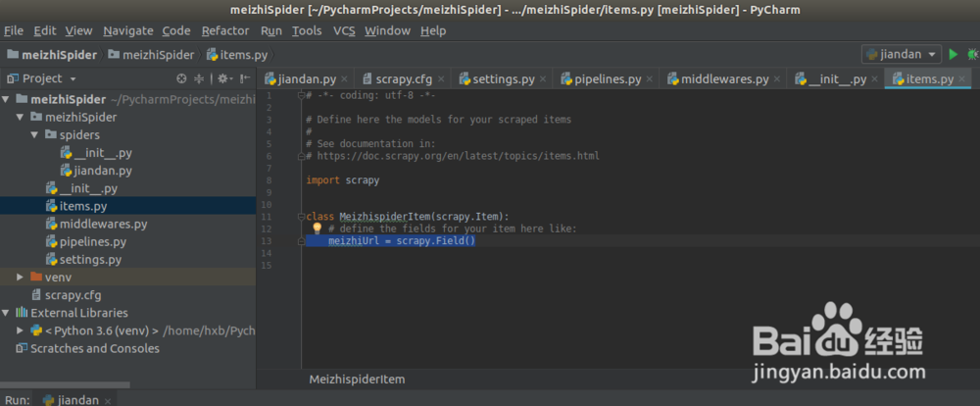Close the scrapy.cfg editor tab
Image resolution: width=980 pixels, height=406 pixels.
(x=441, y=79)
